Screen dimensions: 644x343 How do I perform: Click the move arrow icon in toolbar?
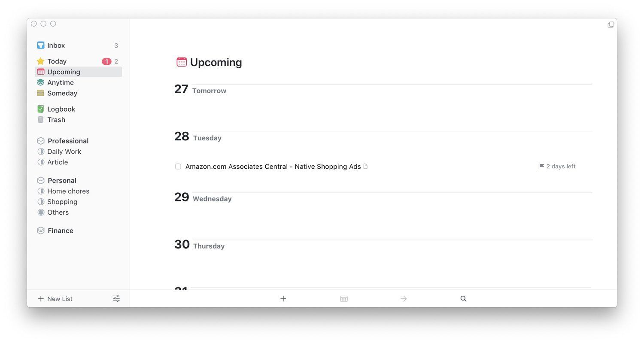(404, 299)
